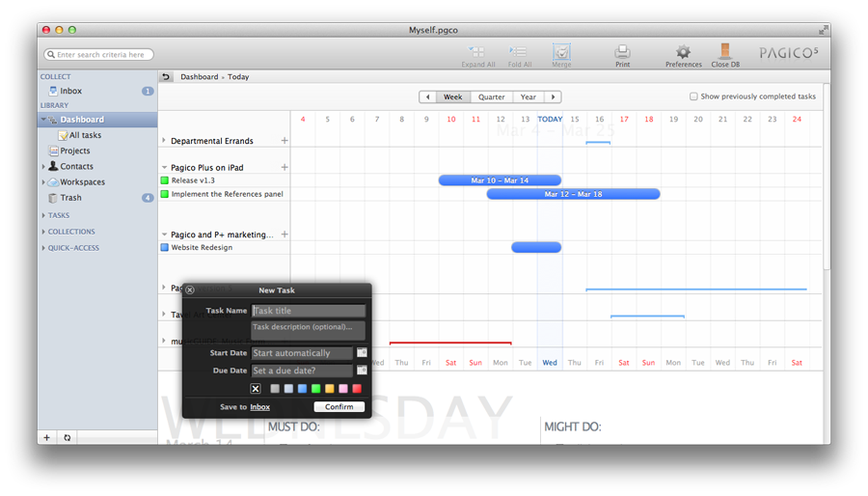The height and width of the screenshot is (496, 868).
Task: Expand Workspaces in the sidebar
Action: [43, 181]
